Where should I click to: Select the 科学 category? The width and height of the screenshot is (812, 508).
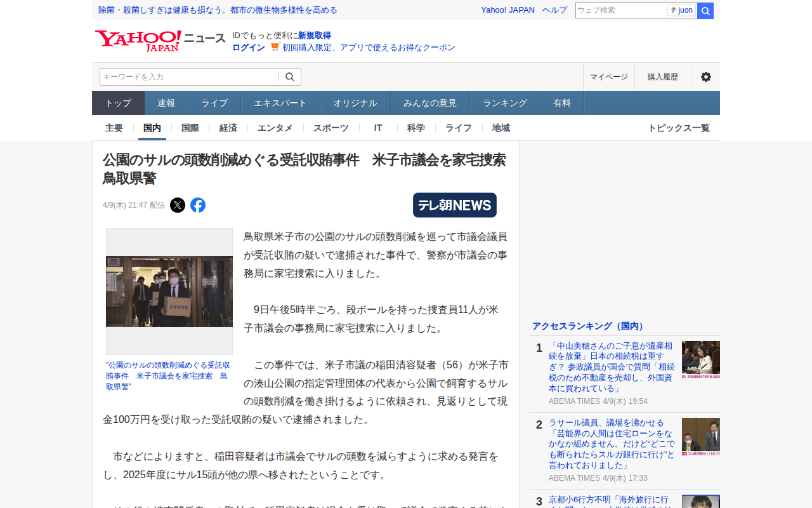click(x=416, y=128)
